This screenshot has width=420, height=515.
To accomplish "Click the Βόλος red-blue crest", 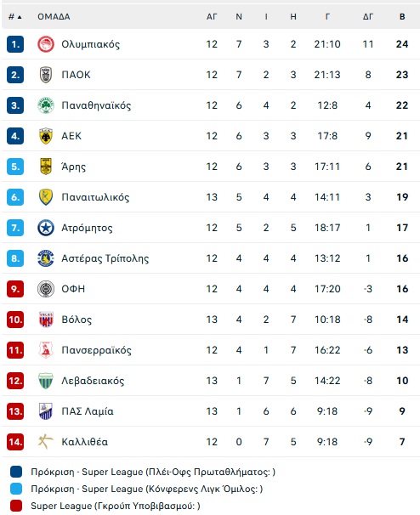I will tap(46, 320).
